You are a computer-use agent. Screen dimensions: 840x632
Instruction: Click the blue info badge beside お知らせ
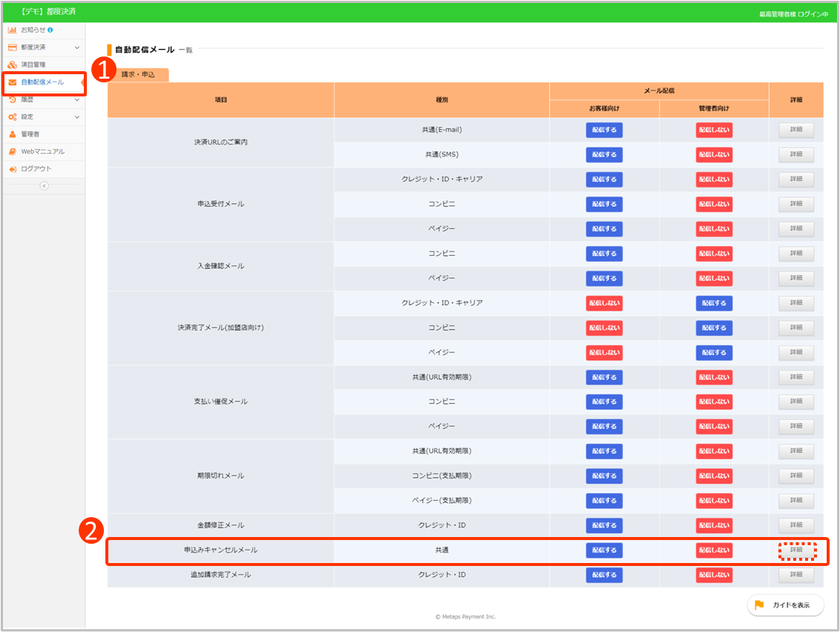[x=50, y=30]
